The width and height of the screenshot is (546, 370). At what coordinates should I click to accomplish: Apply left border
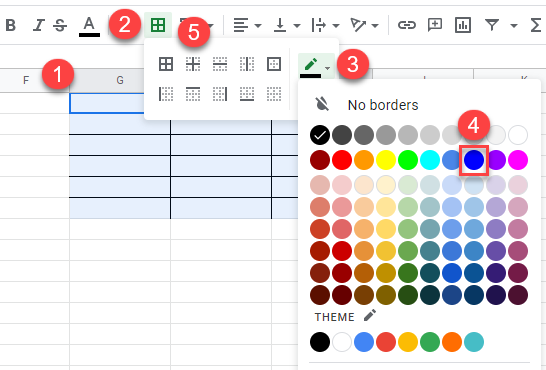pyautogui.click(x=166, y=94)
